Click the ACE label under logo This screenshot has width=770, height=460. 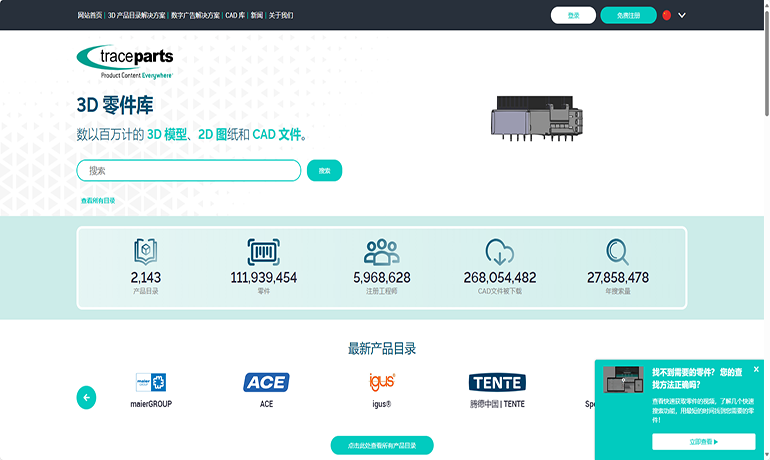click(x=266, y=404)
